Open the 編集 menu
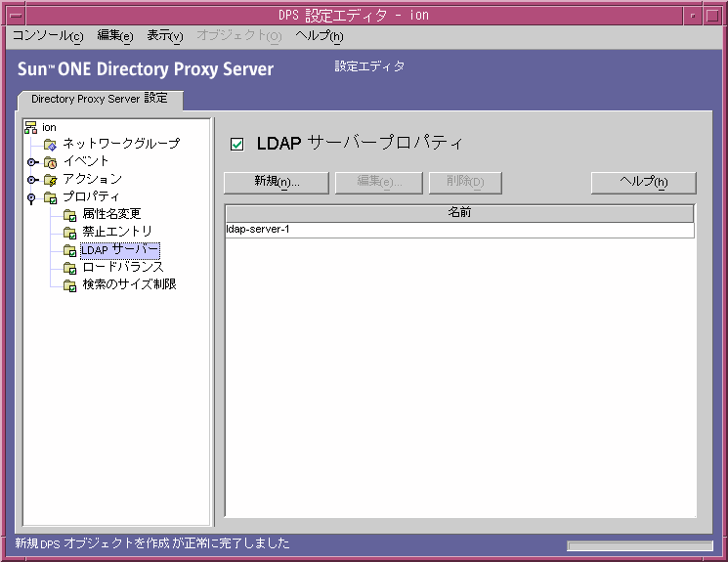 115,36
